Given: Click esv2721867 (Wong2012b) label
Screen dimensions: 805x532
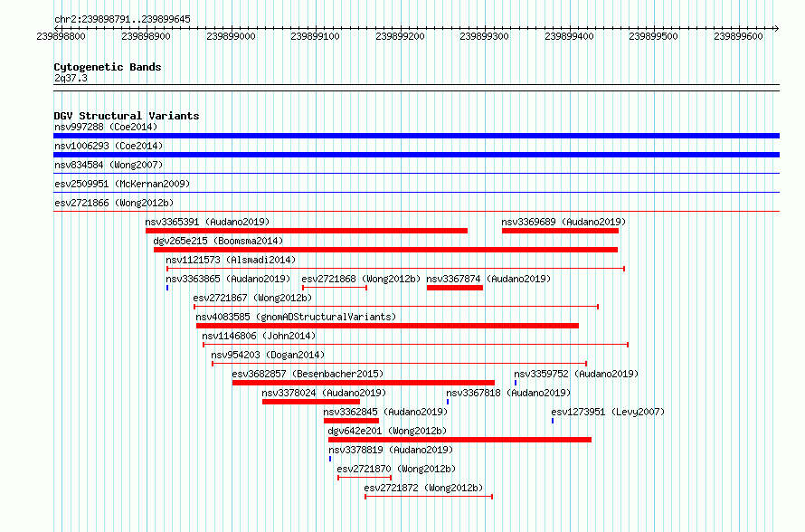Looking at the screenshot, I should 252,298.
